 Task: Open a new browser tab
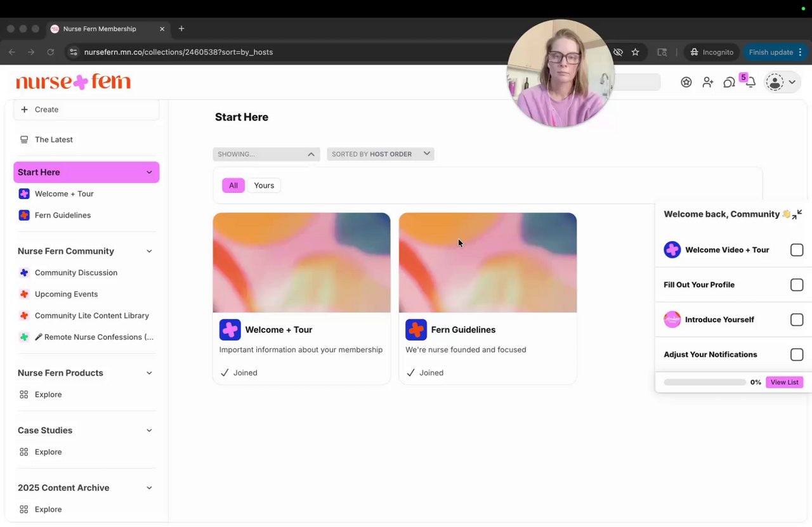point(181,29)
